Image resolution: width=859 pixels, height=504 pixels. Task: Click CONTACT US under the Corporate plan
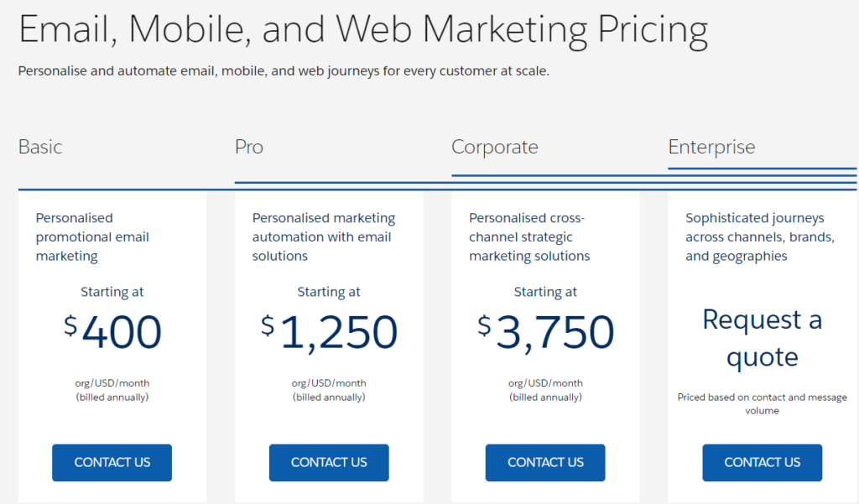tap(544, 462)
